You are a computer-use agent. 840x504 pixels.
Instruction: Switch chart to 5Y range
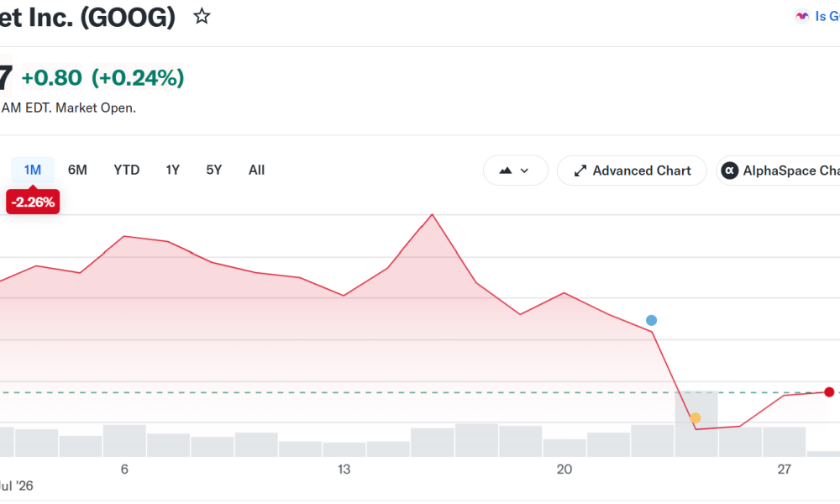[x=213, y=171]
